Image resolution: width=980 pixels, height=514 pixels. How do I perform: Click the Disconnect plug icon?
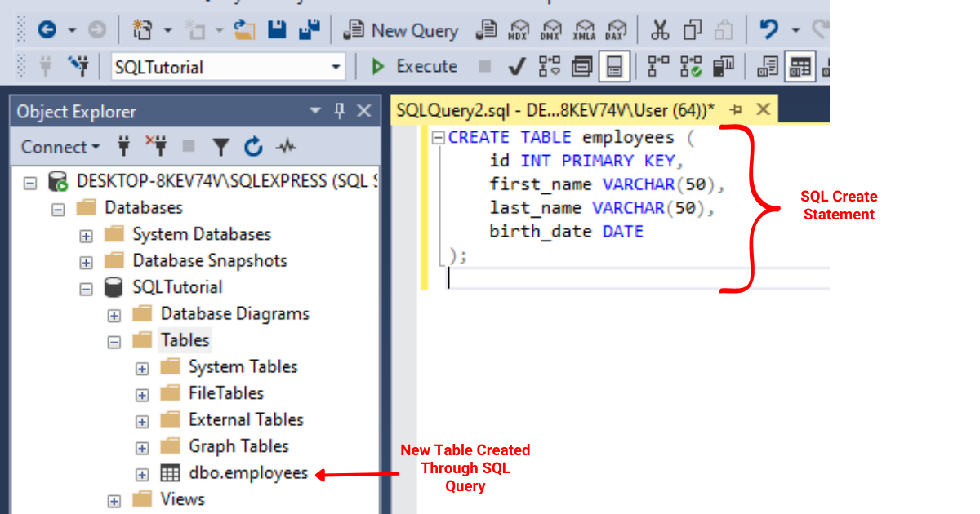pos(156,147)
